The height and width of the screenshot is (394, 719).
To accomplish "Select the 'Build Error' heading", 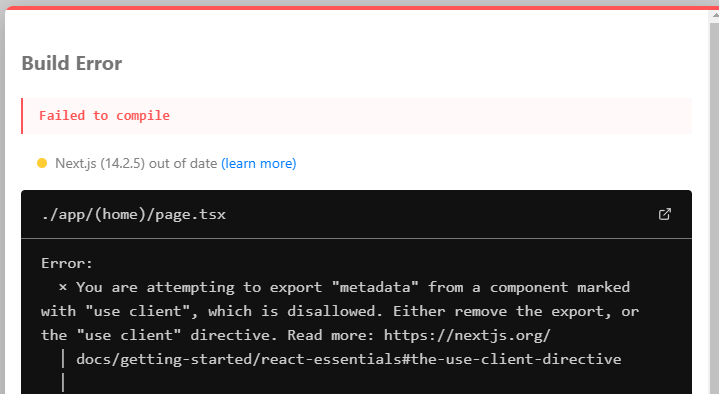I will (x=72, y=63).
